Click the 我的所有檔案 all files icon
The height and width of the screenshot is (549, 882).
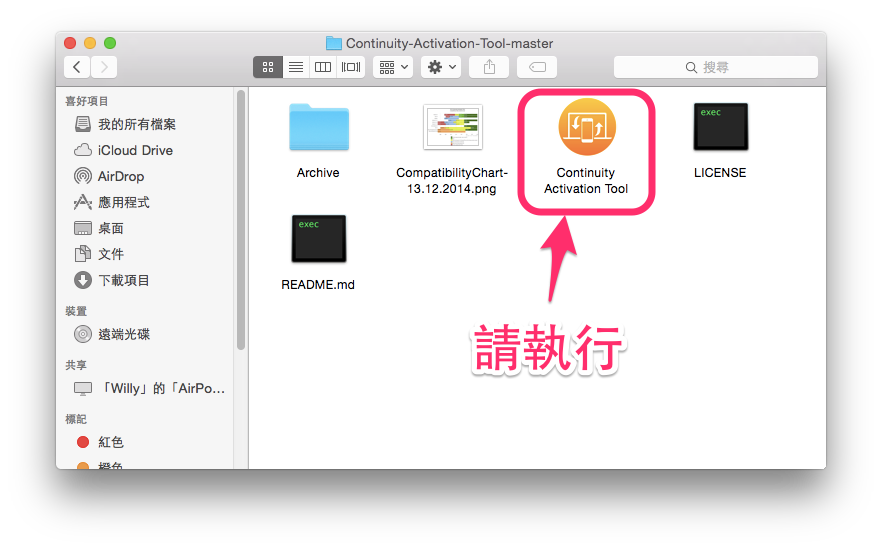pyautogui.click(x=83, y=124)
